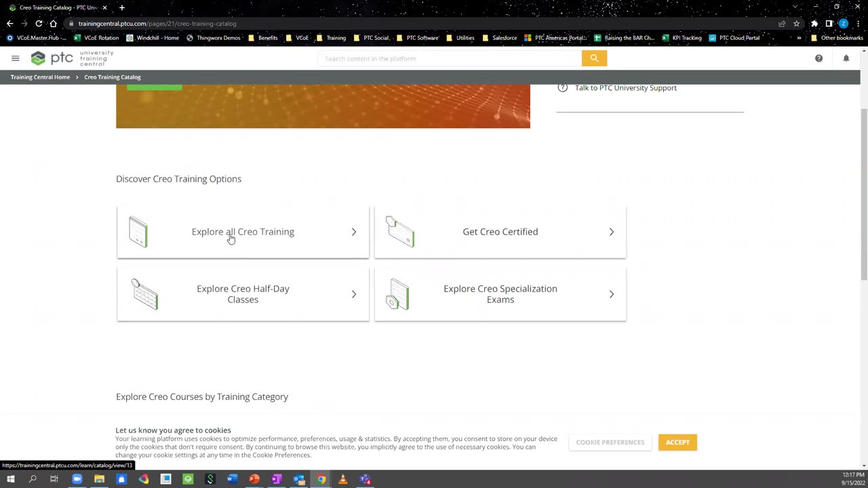
Task: Open COOKIE PREFERENCES
Action: tap(610, 443)
